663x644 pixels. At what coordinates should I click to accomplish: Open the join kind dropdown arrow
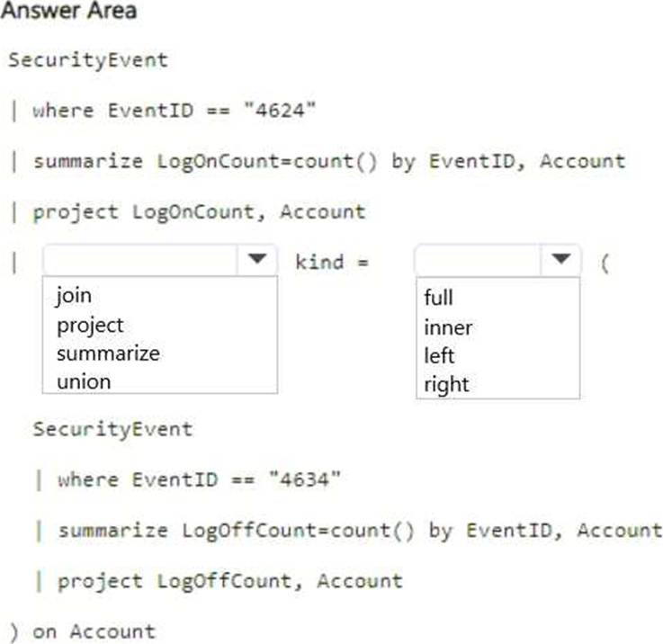click(x=560, y=260)
